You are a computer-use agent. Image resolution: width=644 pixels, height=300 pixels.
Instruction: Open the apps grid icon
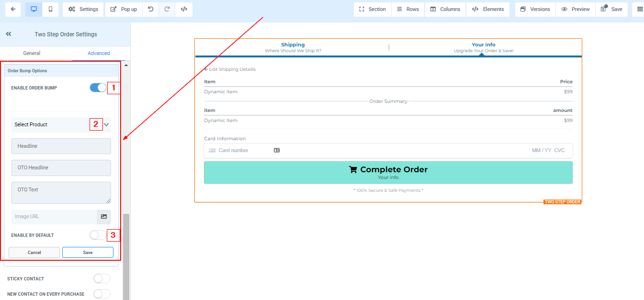640,9
